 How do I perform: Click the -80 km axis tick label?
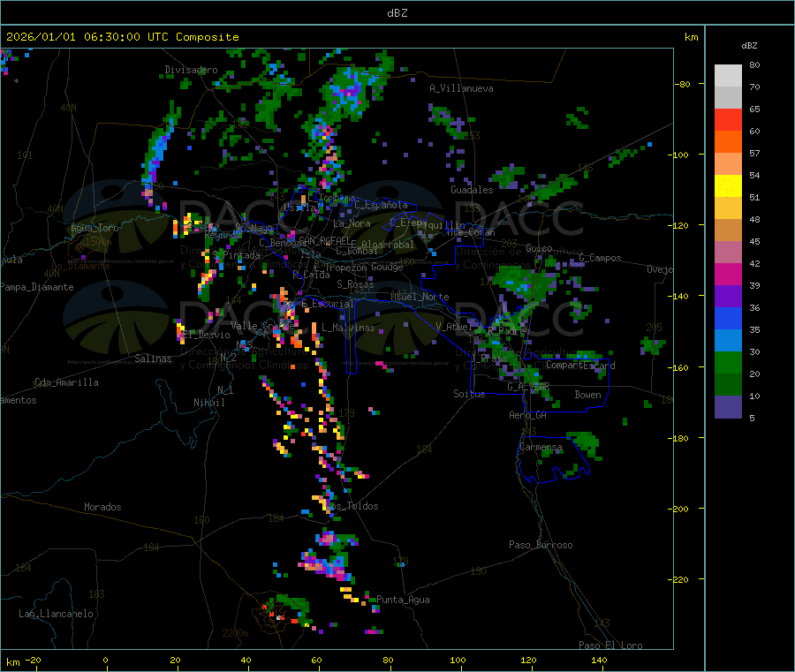click(x=683, y=84)
